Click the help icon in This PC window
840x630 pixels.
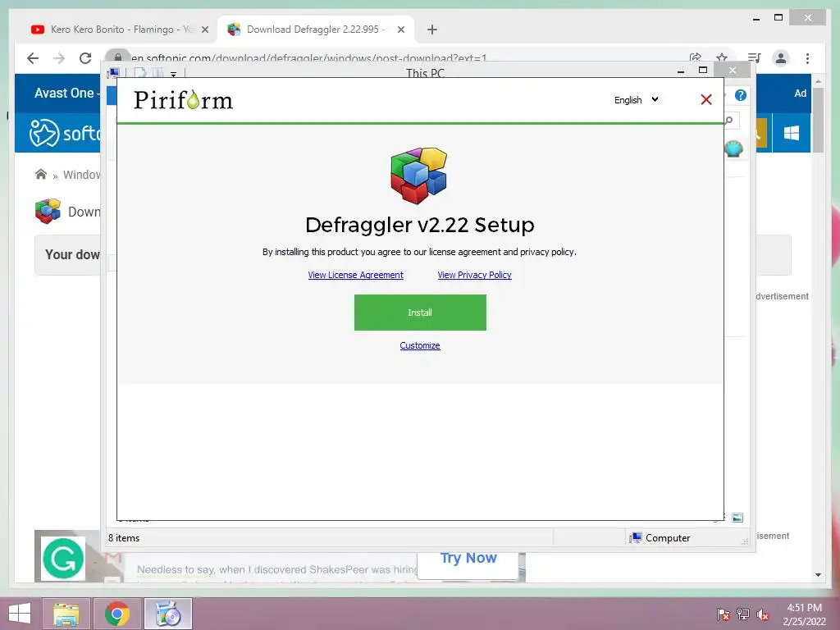[x=741, y=95]
